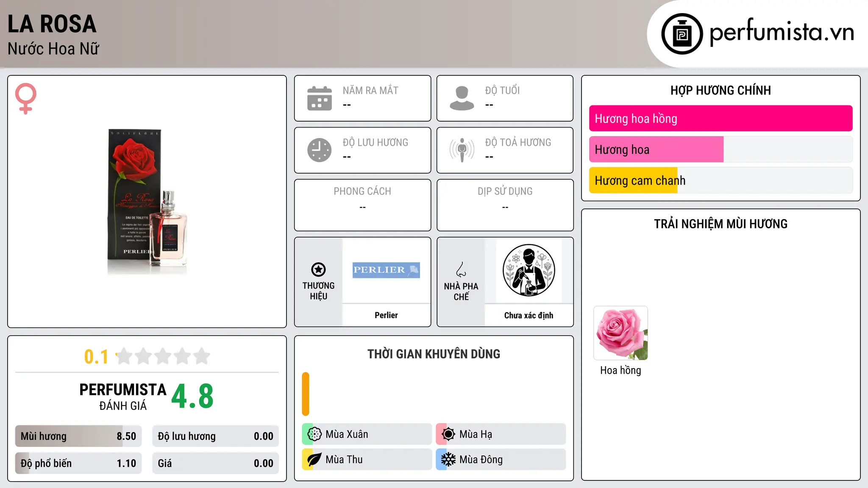Click the THƯƠNG HIỆU label

pos(318,291)
